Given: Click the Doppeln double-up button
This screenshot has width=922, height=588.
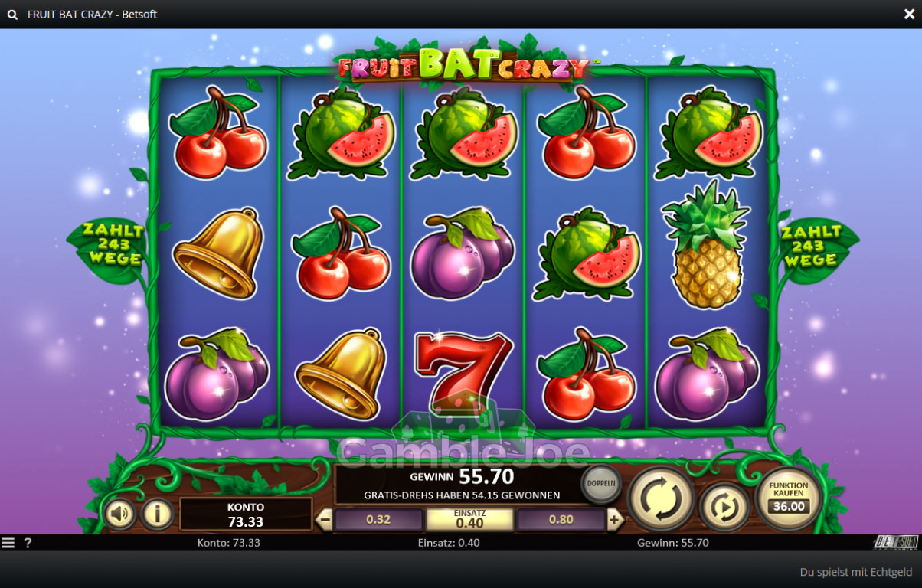Looking at the screenshot, I should click(601, 484).
